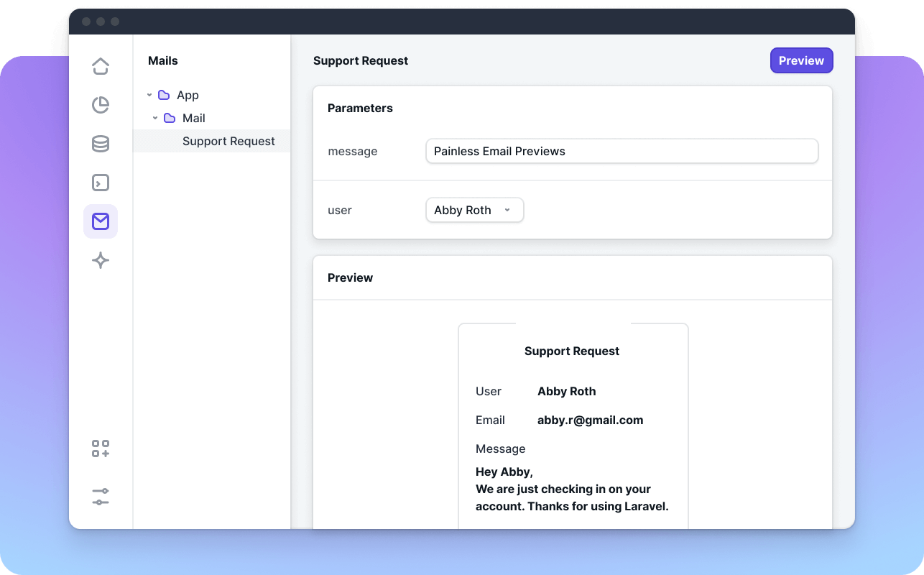Click the rendered email preview card

[573, 424]
